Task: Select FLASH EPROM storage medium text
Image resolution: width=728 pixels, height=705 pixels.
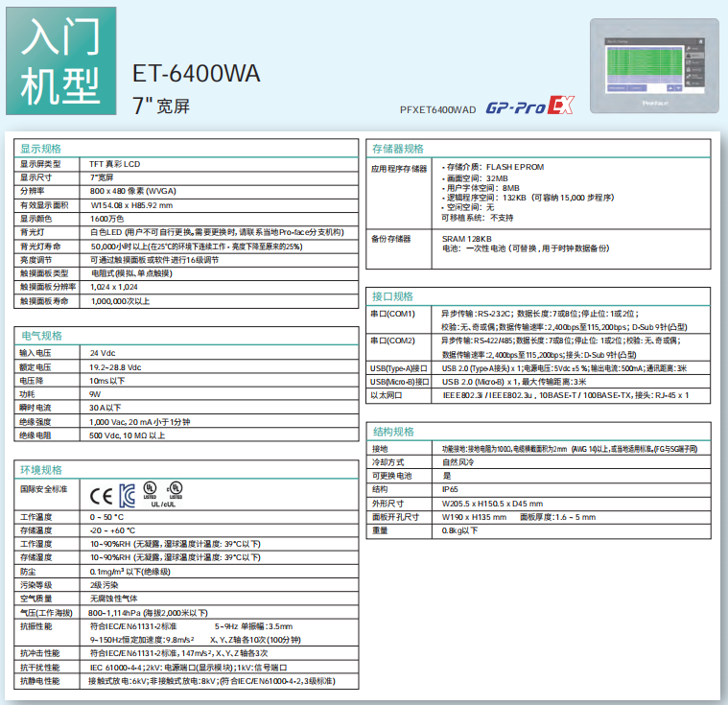Action: [x=515, y=167]
